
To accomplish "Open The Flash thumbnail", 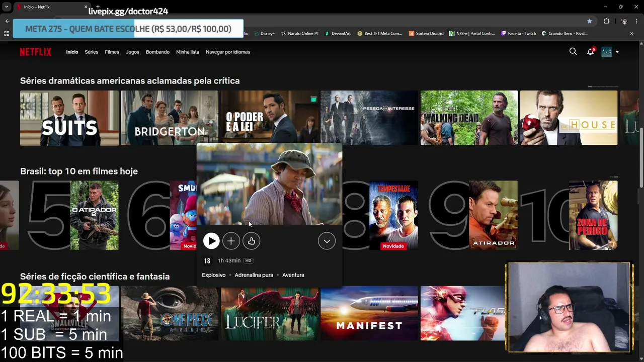I will (463, 313).
